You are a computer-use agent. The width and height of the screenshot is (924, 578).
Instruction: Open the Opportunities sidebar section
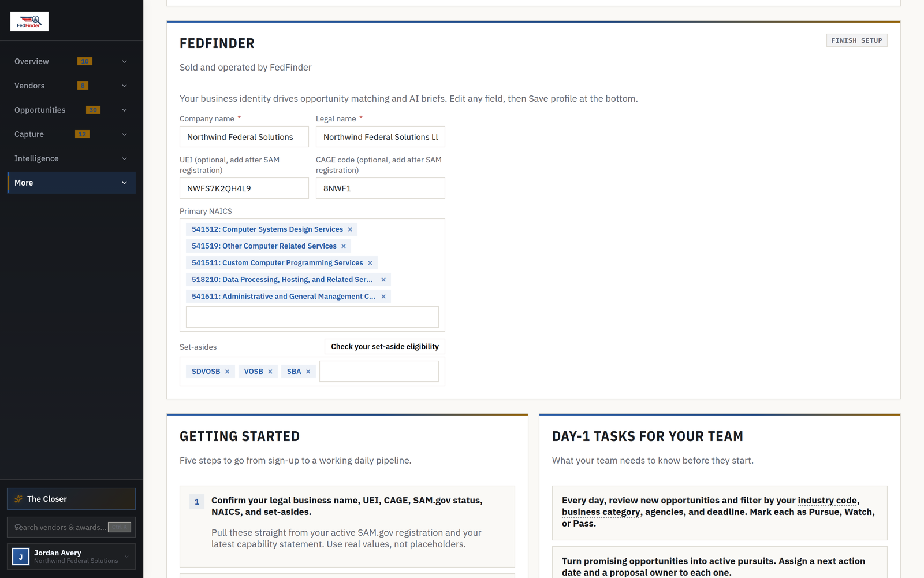pos(72,110)
